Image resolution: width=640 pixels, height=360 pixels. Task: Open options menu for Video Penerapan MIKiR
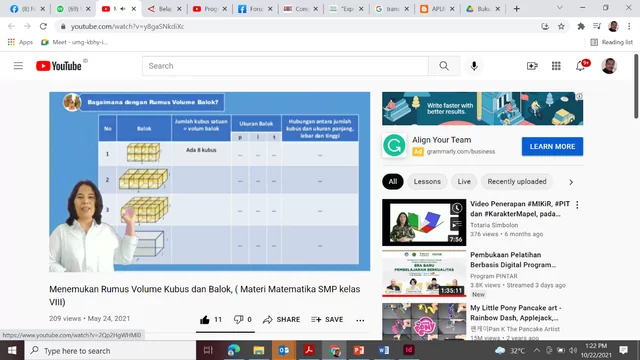click(577, 205)
